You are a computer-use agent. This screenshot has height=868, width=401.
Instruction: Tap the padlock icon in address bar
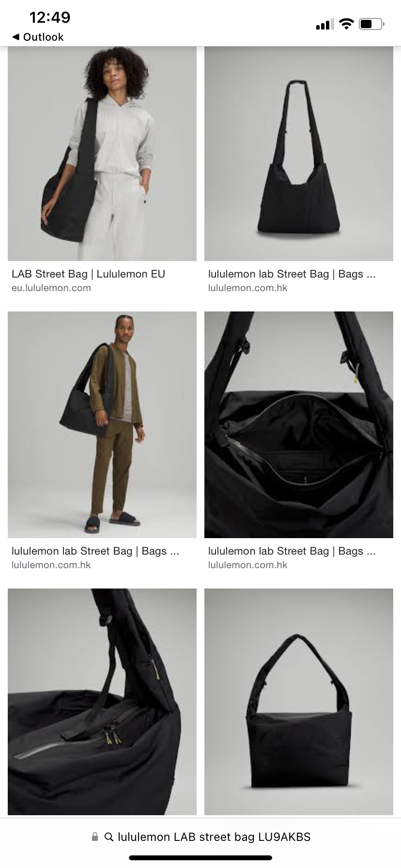click(x=95, y=837)
